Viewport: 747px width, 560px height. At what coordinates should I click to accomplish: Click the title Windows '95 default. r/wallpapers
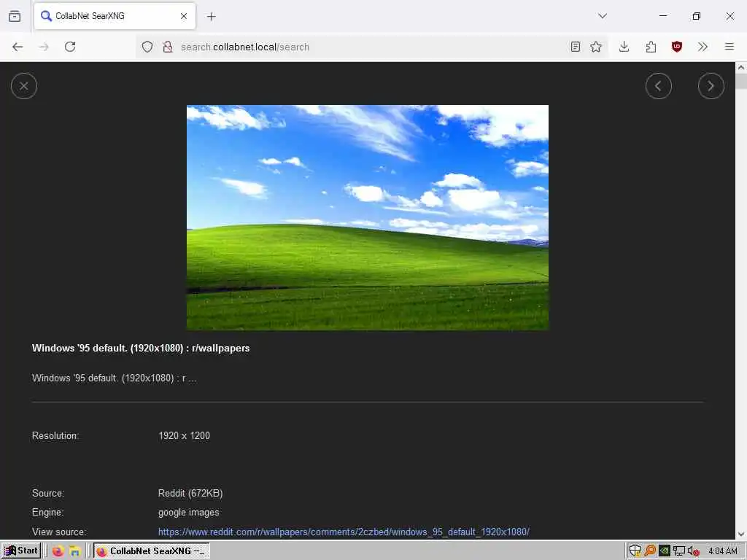pos(141,348)
